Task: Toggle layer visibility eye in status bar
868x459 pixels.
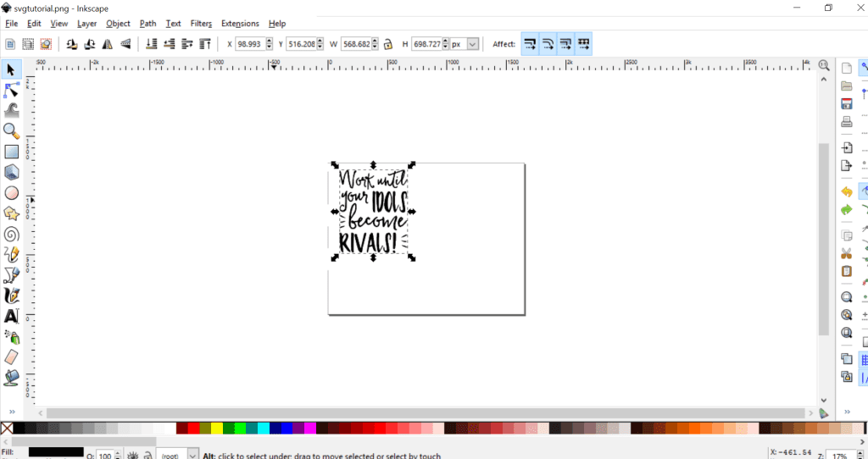Action: (133, 456)
